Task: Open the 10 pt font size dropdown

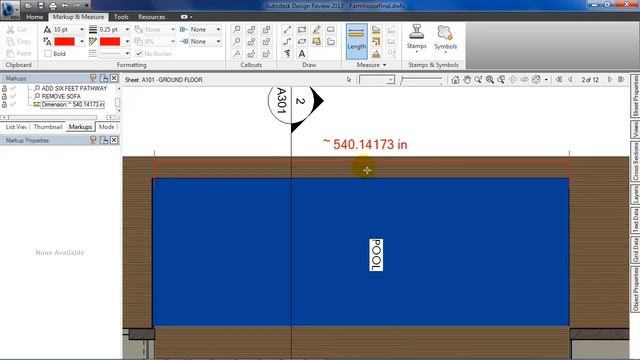Action: [82, 29]
